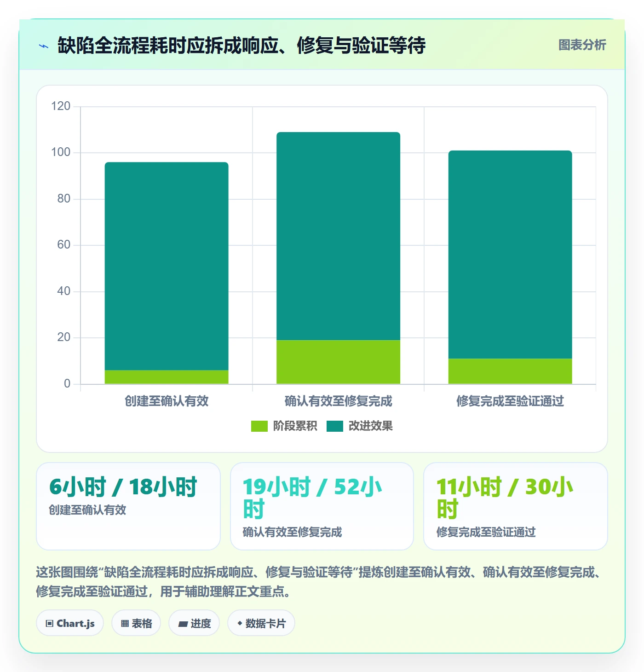Click the y-axis value 100
Viewport: 644px width, 672px height.
[61, 152]
